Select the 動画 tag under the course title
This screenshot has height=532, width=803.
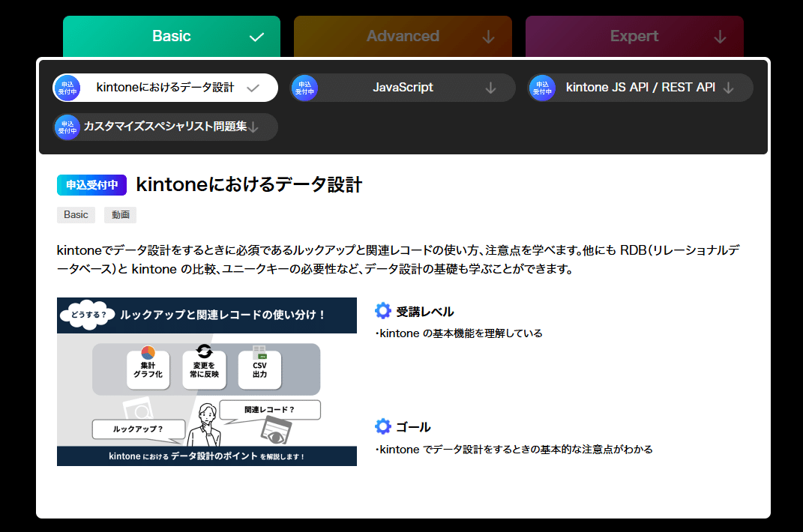click(x=120, y=215)
